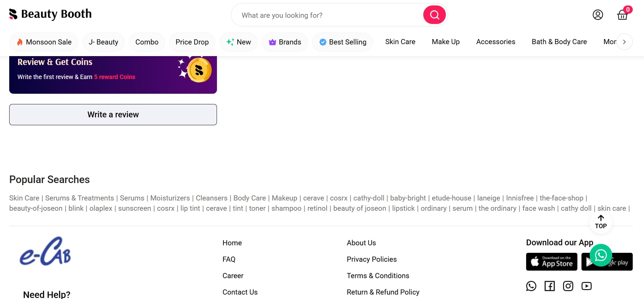Open the Skin Care category menu
Screen dimensions: 644x299
[x=400, y=42]
